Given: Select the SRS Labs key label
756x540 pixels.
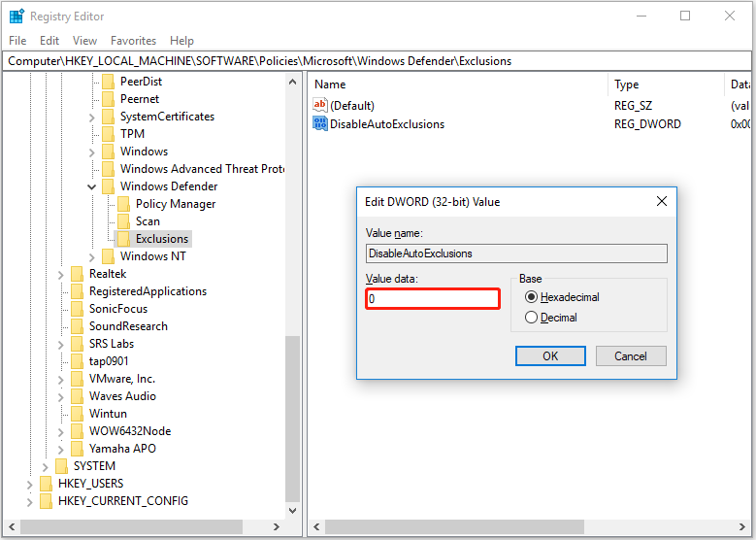Looking at the screenshot, I should point(112,344).
